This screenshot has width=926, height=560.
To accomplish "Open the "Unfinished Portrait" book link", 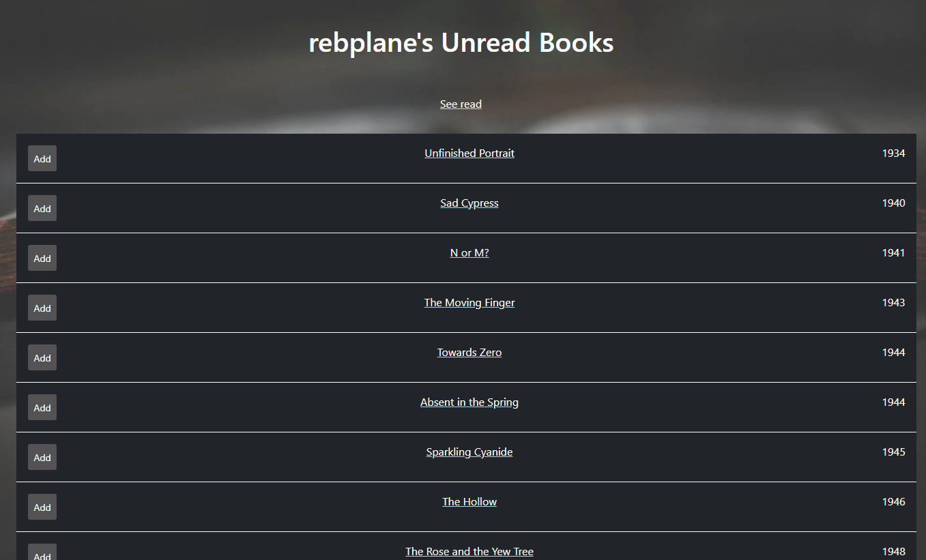I will [469, 153].
